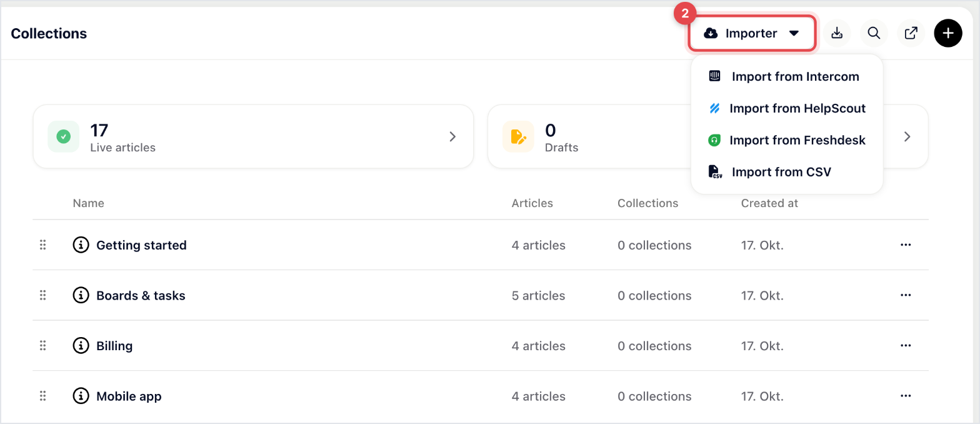The image size is (980, 424).
Task: Open the Boards & tasks collection
Action: 141,295
